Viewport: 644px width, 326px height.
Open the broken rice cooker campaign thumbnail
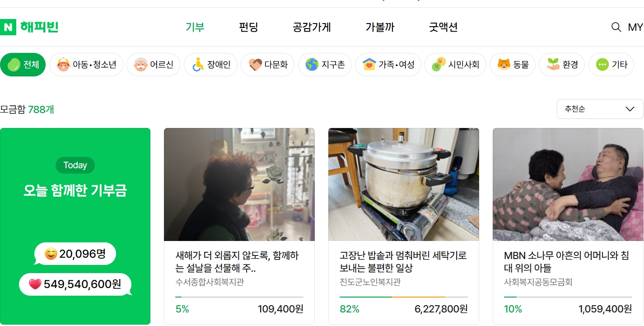(404, 184)
